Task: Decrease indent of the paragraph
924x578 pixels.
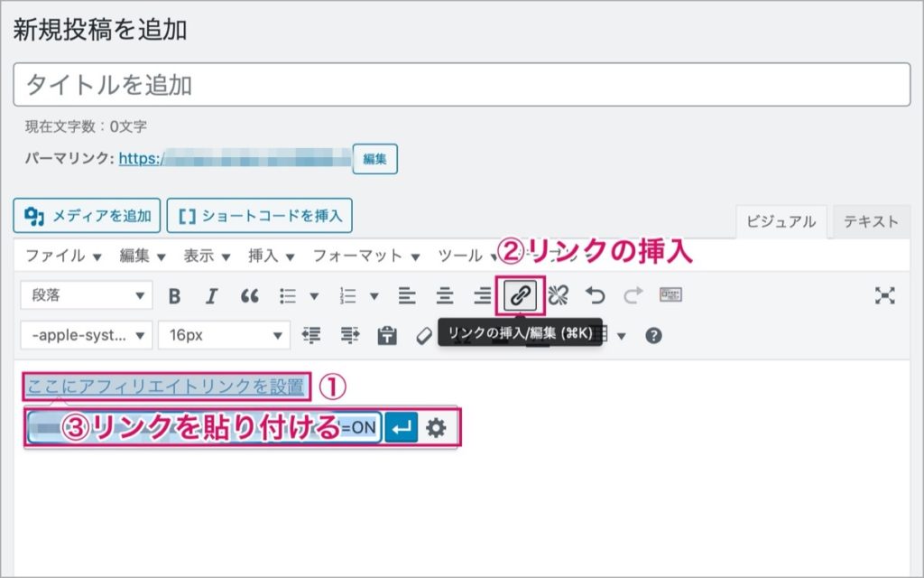Action: click(x=311, y=336)
